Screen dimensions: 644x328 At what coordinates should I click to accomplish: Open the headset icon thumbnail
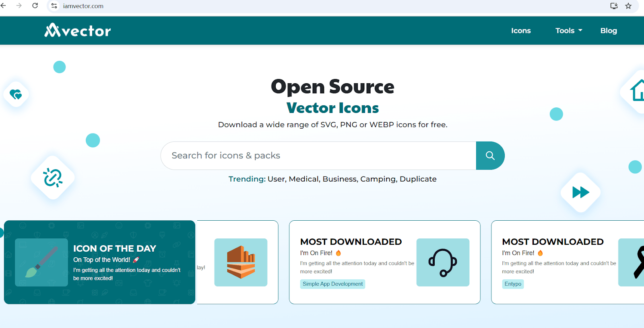(x=443, y=262)
